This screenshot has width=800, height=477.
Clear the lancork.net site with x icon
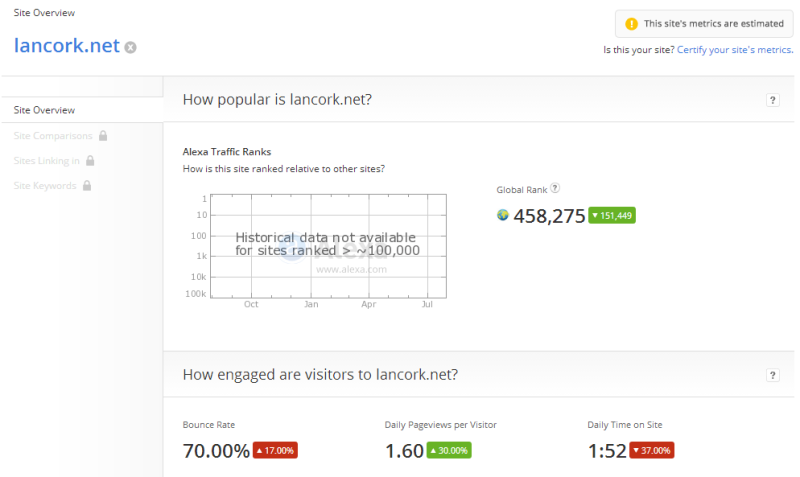click(x=131, y=47)
